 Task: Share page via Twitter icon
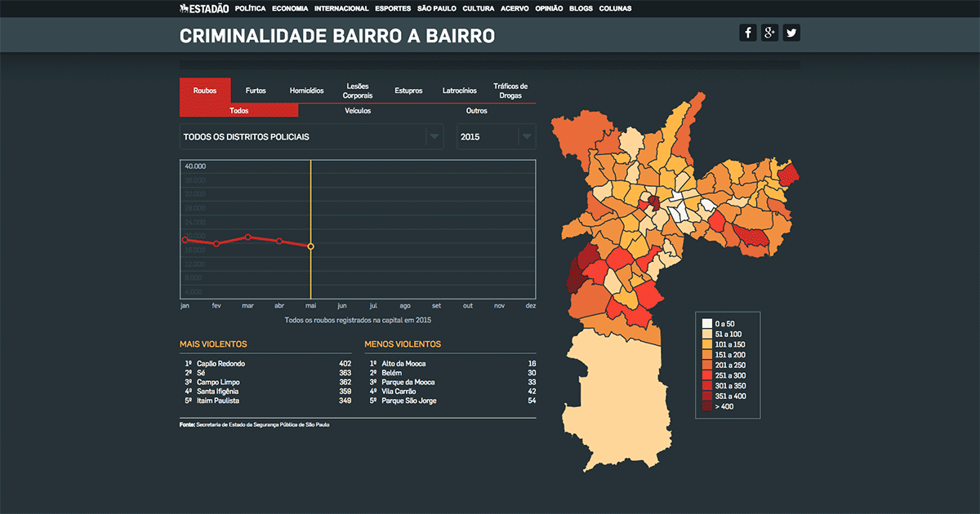point(791,33)
